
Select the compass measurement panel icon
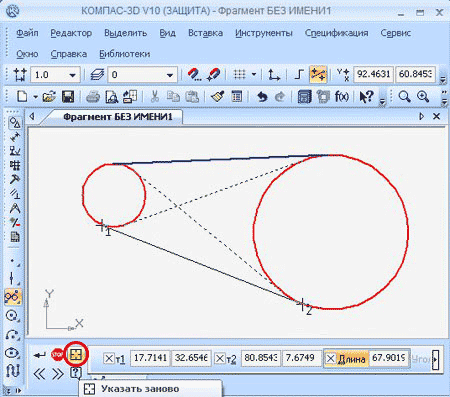(x=15, y=208)
